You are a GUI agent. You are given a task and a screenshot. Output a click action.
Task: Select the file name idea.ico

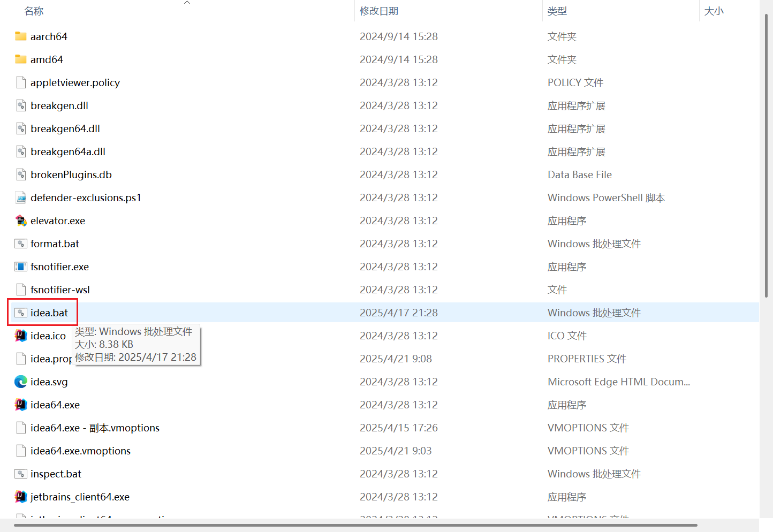(48, 336)
